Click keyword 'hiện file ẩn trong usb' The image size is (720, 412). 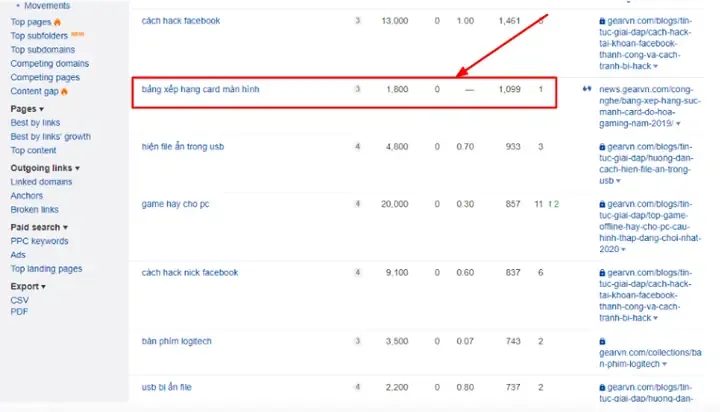183,147
